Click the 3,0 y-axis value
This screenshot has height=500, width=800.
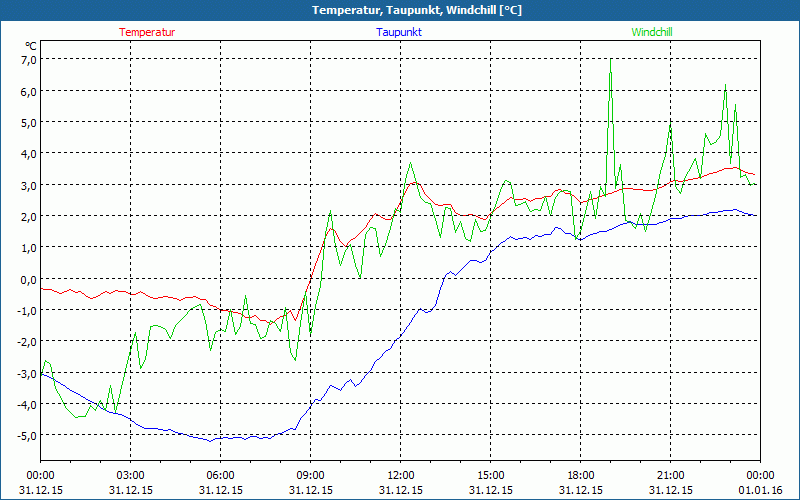coord(29,185)
